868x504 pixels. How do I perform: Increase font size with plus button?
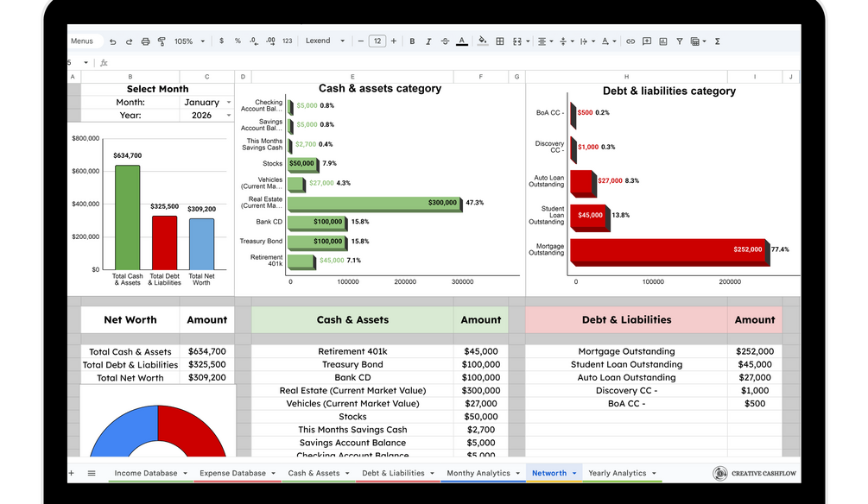pos(394,41)
